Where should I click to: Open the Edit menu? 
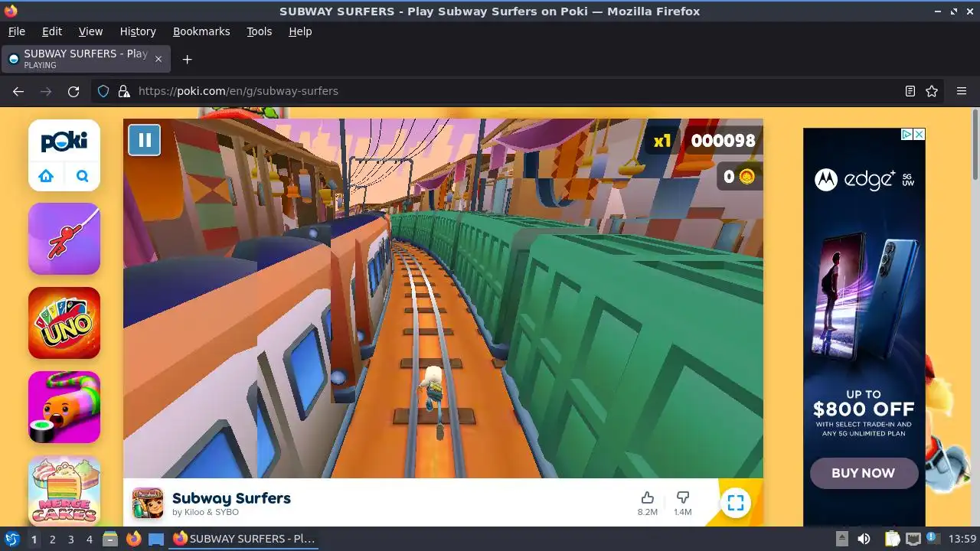(x=52, y=31)
